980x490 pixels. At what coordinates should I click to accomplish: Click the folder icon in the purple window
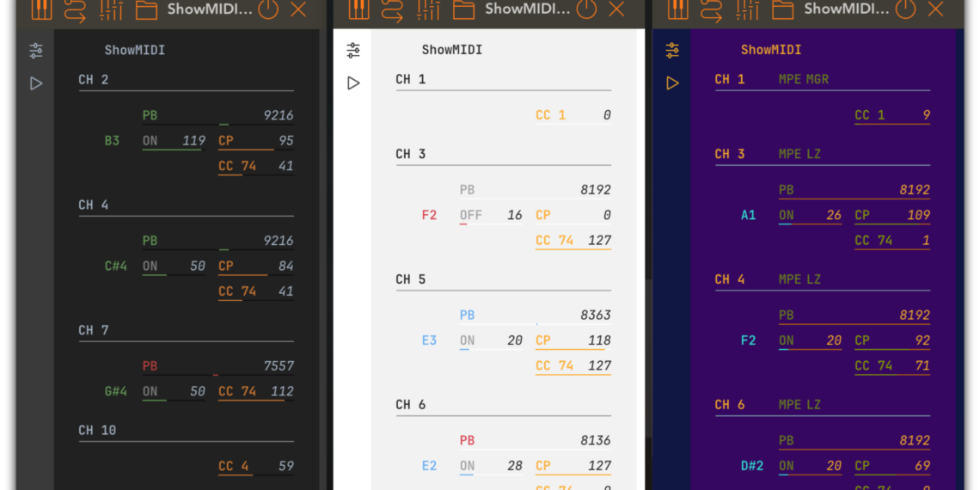(782, 9)
